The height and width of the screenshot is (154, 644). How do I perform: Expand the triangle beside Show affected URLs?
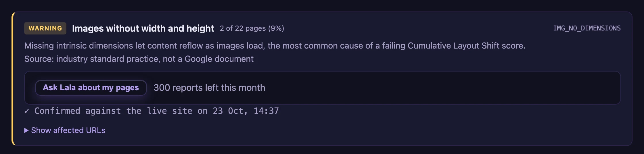coord(26,130)
